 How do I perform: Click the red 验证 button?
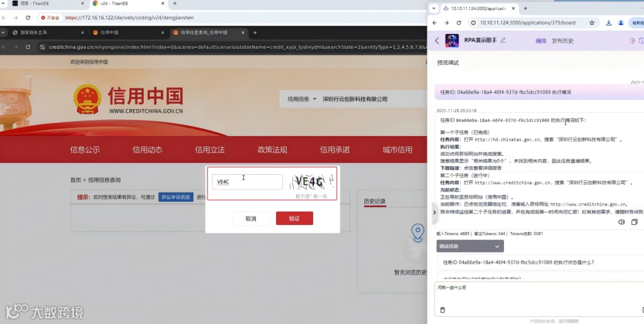(x=295, y=218)
